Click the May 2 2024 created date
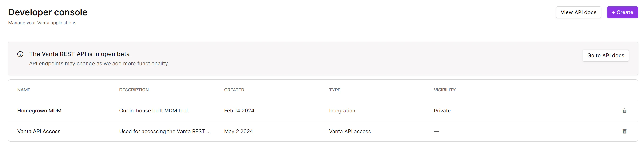The width and height of the screenshot is (644, 148). [238, 131]
